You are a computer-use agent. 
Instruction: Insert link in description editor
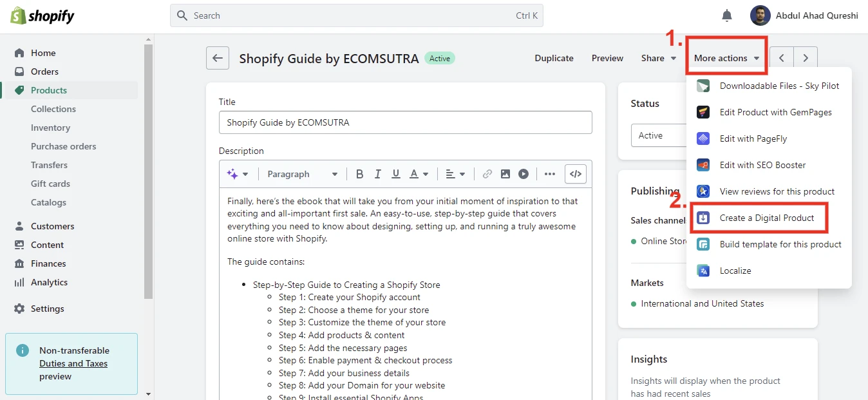point(487,174)
